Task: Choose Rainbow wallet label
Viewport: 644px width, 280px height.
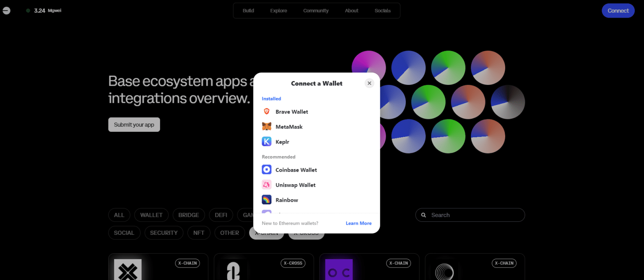Action: [287, 200]
